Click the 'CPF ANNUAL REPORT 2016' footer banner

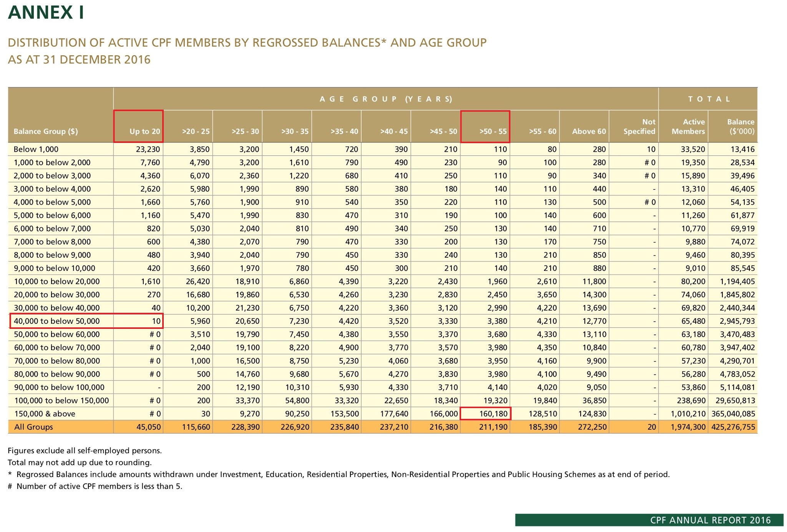pos(710,520)
